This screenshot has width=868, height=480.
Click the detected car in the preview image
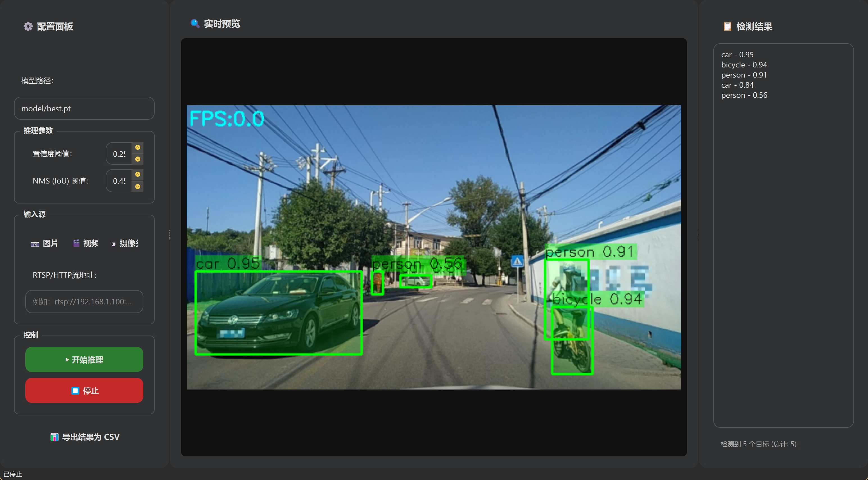click(x=279, y=313)
